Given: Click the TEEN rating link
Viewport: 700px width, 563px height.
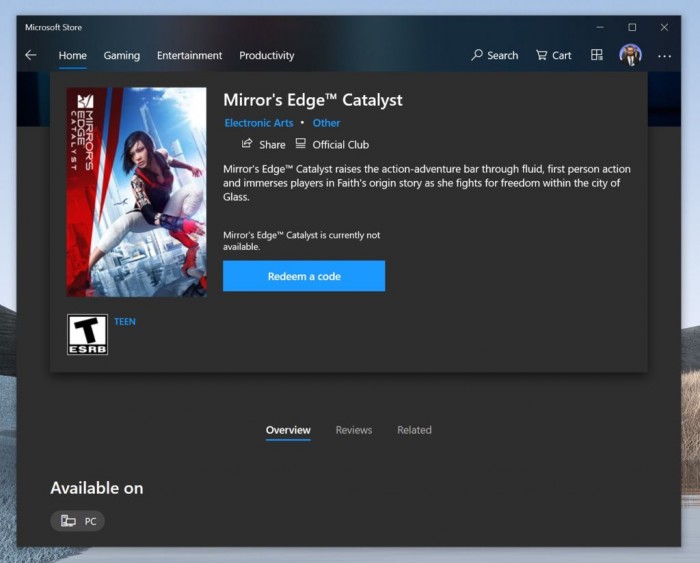Looking at the screenshot, I should [125, 322].
